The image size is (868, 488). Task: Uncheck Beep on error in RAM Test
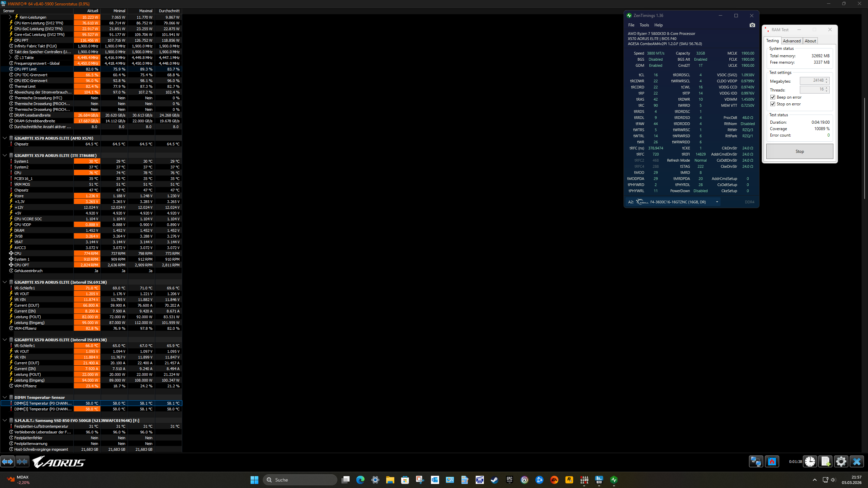773,97
